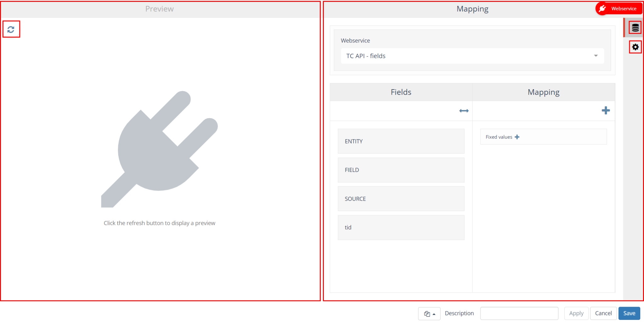
Task: Click the Fields column header
Action: tap(401, 92)
